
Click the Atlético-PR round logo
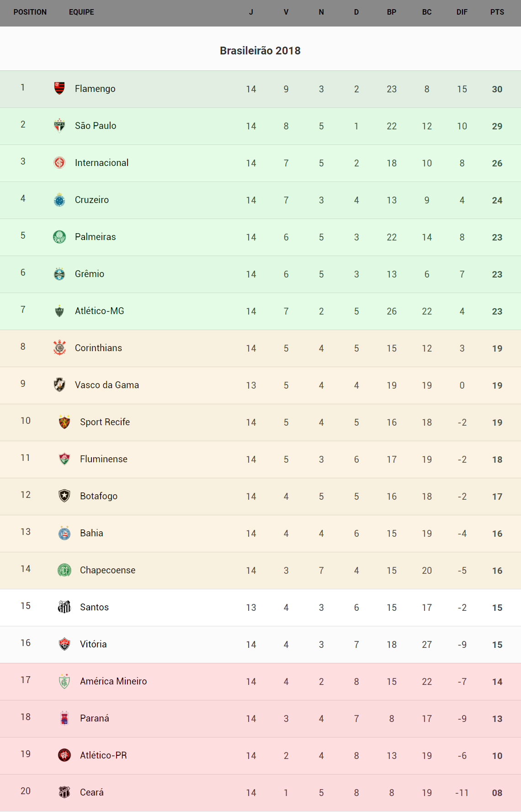[x=64, y=755]
